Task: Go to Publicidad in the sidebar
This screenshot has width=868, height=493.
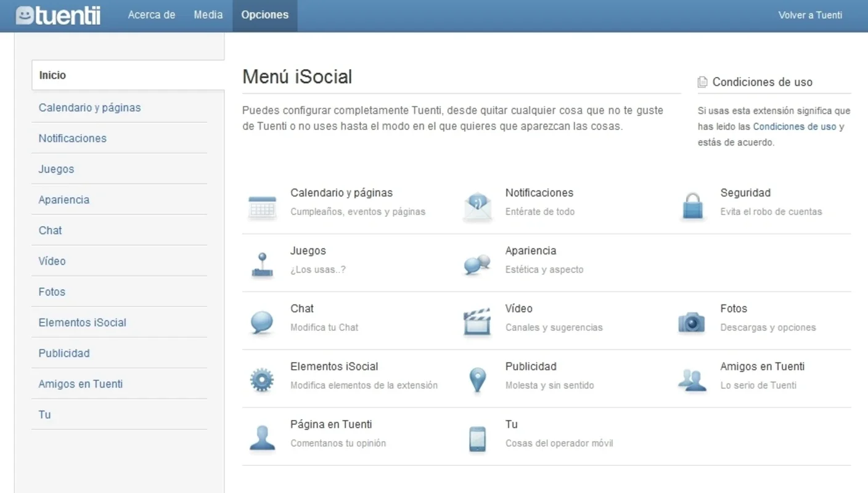Action: coord(64,353)
